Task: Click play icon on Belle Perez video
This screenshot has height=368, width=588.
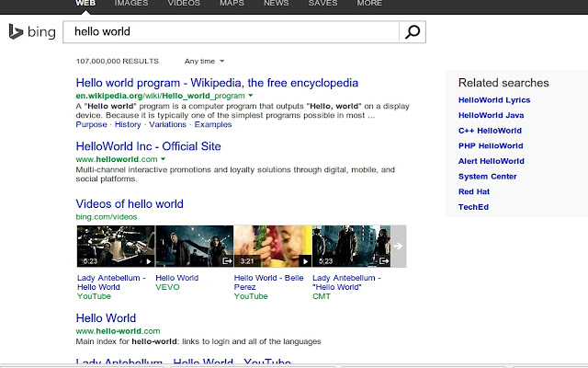Action: [305, 261]
